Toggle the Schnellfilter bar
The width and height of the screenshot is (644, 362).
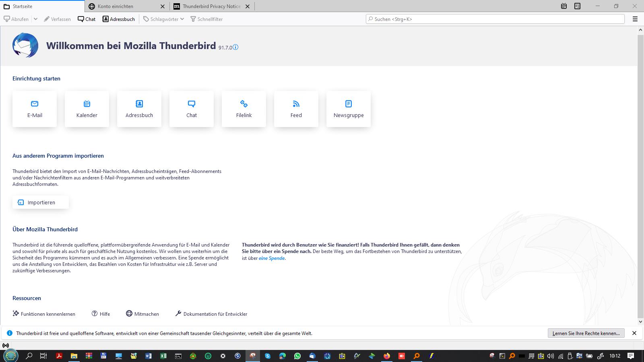coord(206,19)
